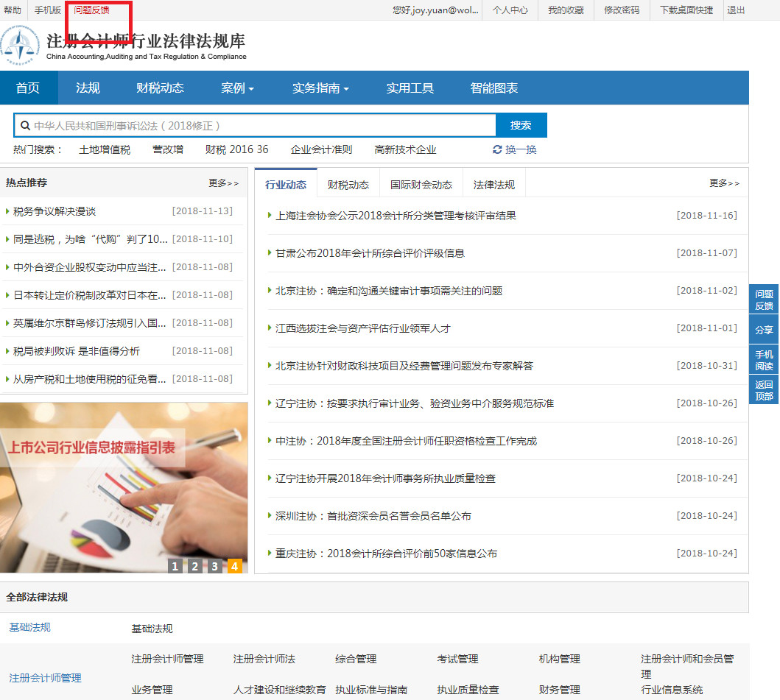Image resolution: width=780 pixels, height=700 pixels.
Task: Click the site logo emblem
Action: pos(21,46)
